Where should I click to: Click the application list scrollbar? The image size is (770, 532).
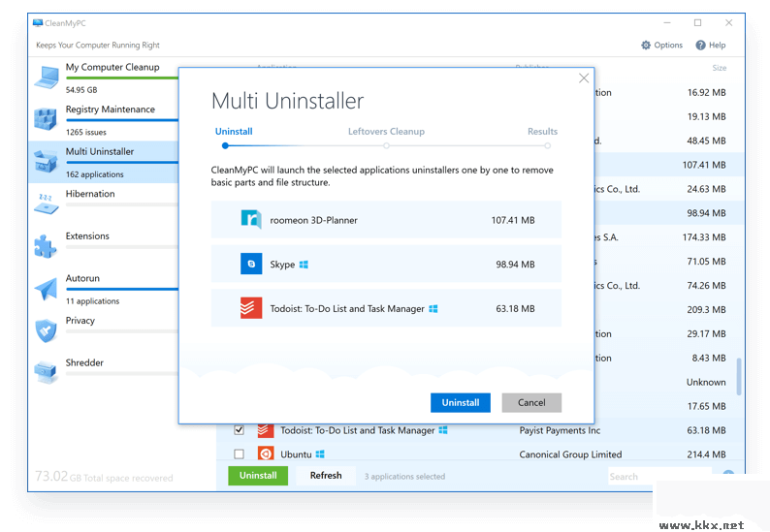(x=739, y=376)
